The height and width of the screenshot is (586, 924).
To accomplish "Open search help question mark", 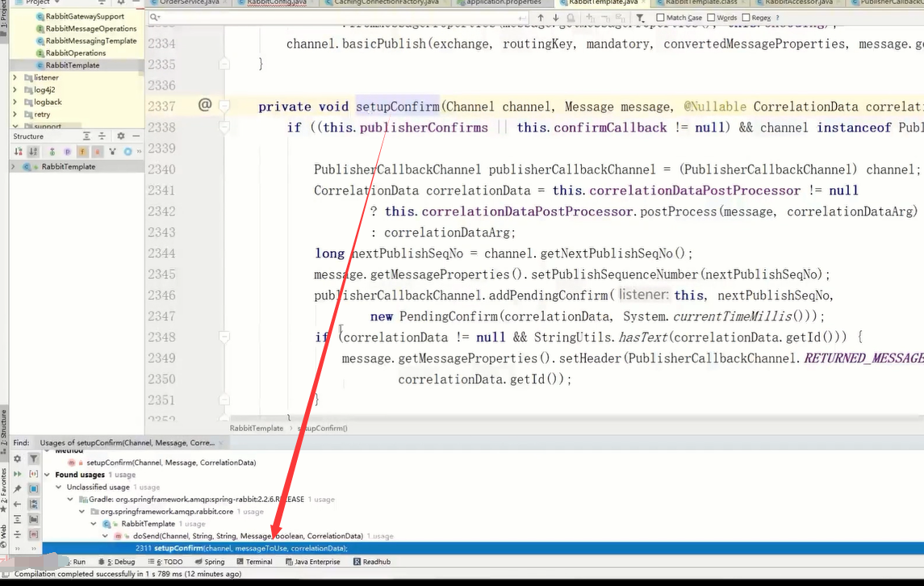I will coord(777,18).
